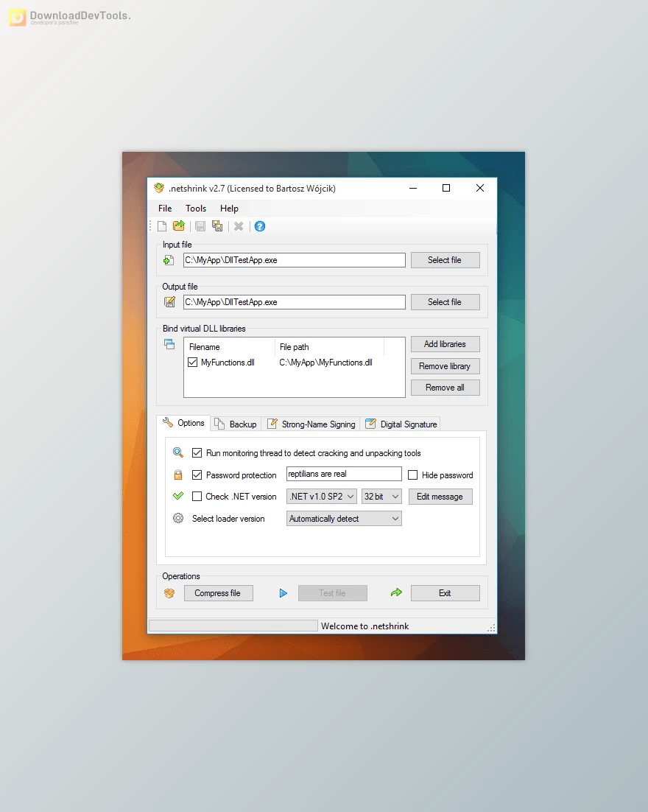The width and height of the screenshot is (648, 812).
Task: Click the Open project folder icon
Action: coord(179,225)
